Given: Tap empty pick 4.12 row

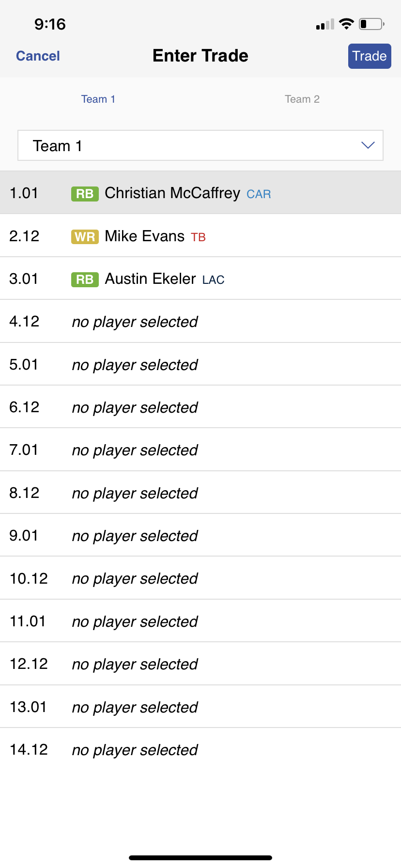Looking at the screenshot, I should (x=200, y=322).
